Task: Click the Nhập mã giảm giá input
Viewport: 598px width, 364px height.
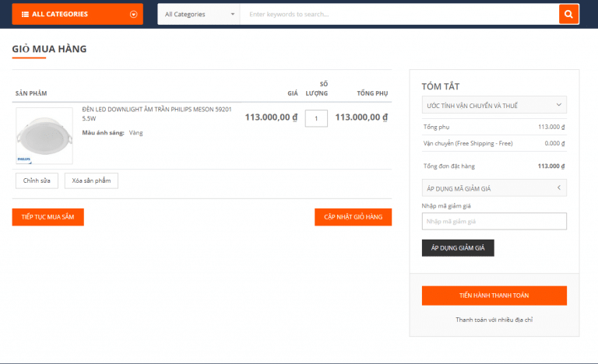Action: pyautogui.click(x=494, y=222)
